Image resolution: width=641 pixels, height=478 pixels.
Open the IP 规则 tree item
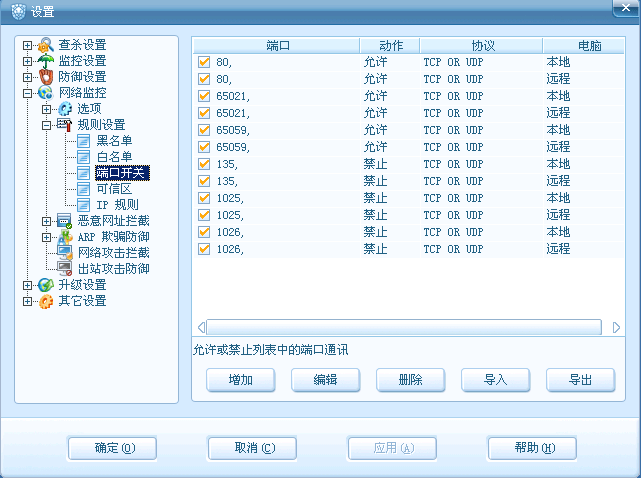tap(118, 205)
